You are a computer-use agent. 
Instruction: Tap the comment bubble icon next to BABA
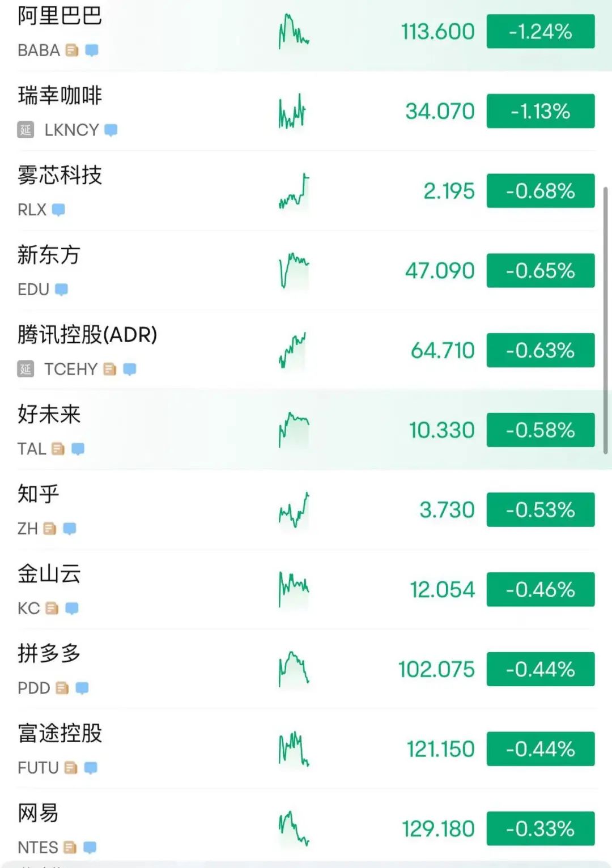pos(91,50)
